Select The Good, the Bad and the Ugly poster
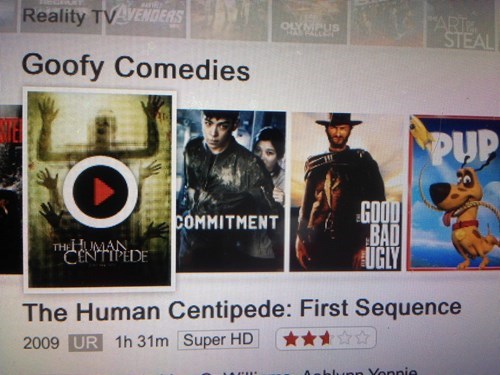Screen dimensions: 500x375 tap(345, 192)
